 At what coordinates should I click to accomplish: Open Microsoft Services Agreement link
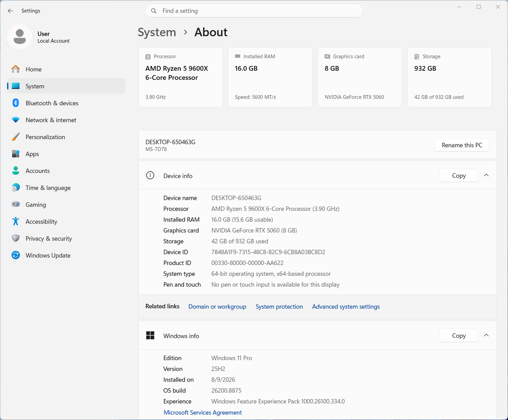[x=203, y=413]
